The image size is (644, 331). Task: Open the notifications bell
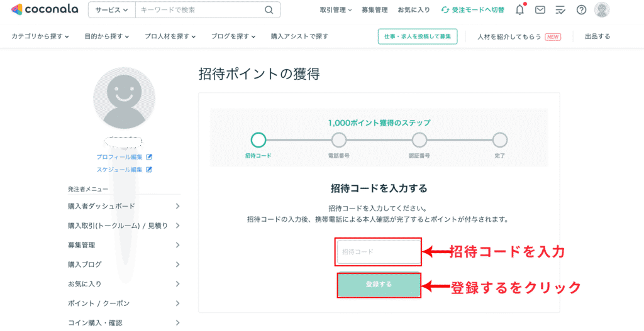[x=519, y=9]
